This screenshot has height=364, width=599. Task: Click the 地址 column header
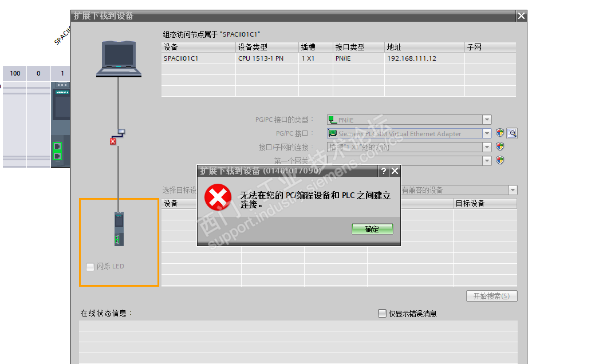pyautogui.click(x=424, y=47)
